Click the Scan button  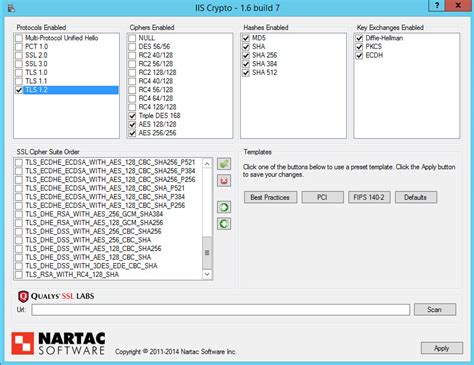pyautogui.click(x=435, y=309)
